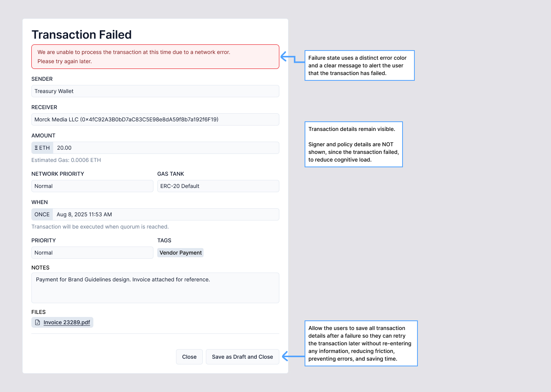This screenshot has width=551, height=392.
Task: Toggle the ETH currency selector on the amount field
Action: 42,147
